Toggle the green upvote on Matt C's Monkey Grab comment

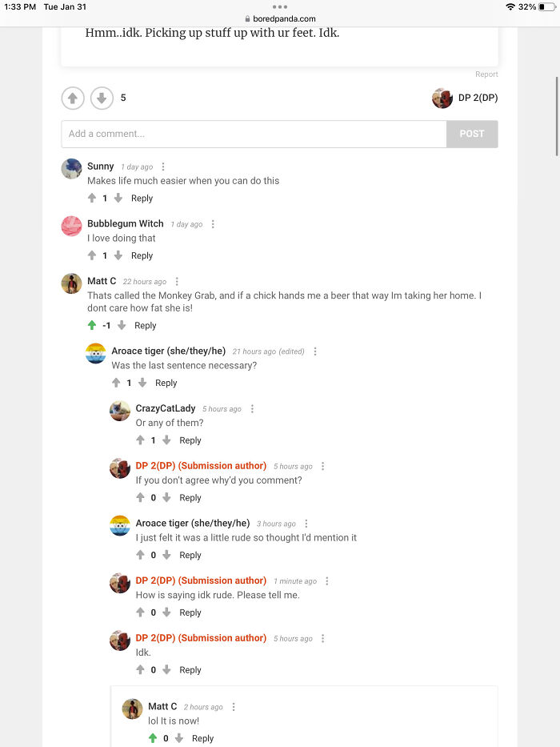(x=92, y=325)
